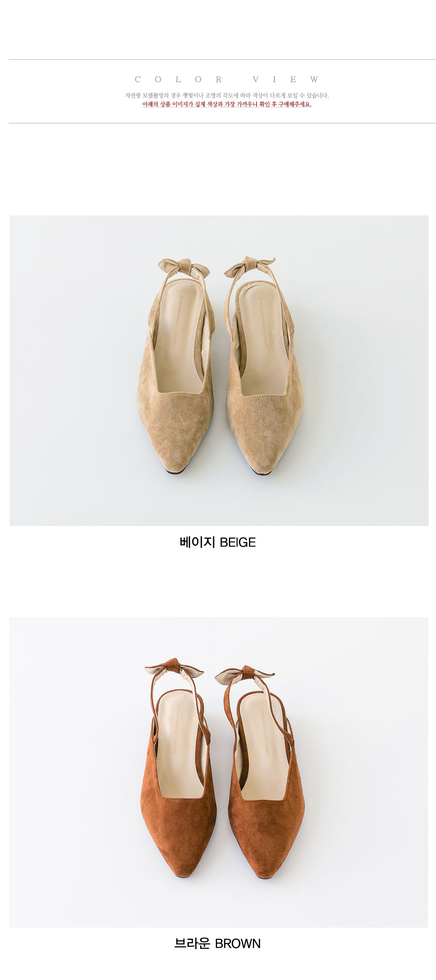The image size is (436, 980).
Task: Click the red underlined purchase notice text
Action: tap(227, 105)
